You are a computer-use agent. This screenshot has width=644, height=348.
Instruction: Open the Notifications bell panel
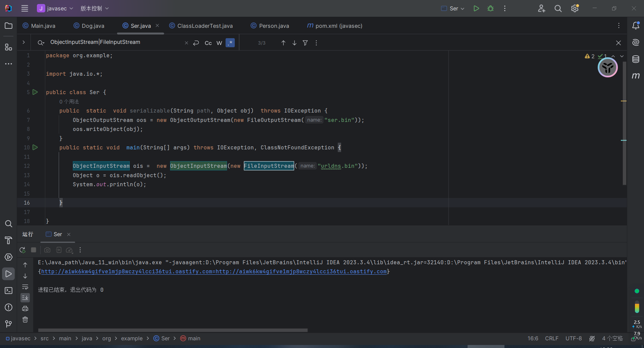tap(636, 26)
